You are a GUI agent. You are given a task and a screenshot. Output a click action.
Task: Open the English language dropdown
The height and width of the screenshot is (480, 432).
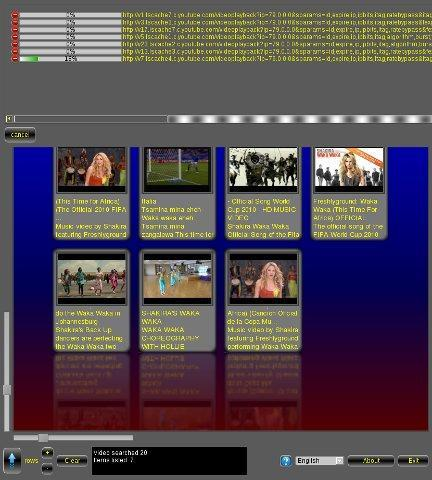(x=319, y=461)
